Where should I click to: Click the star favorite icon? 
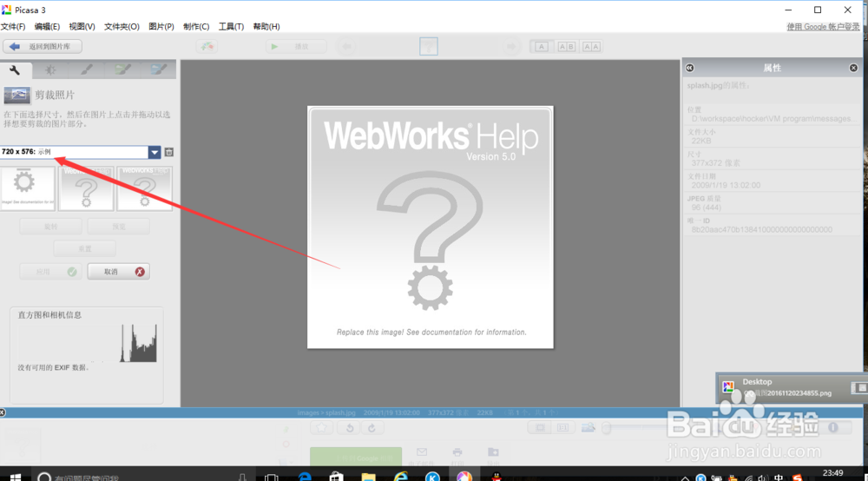(322, 428)
